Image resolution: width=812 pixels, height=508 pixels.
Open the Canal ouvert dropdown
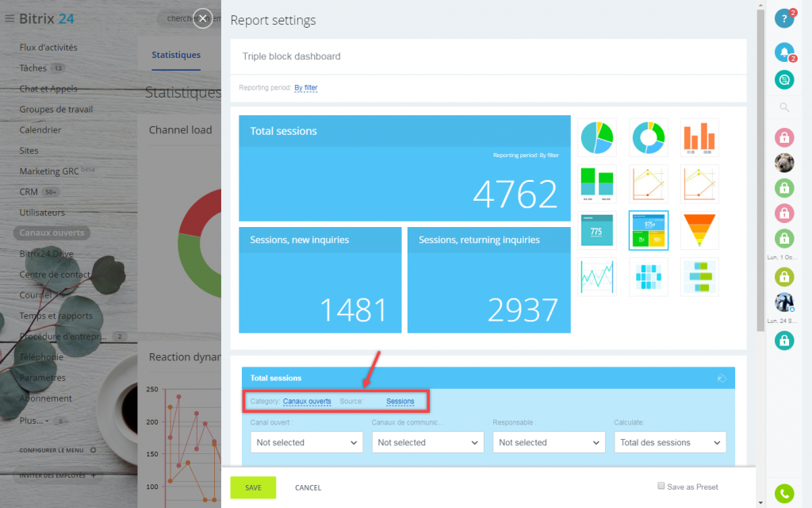(x=307, y=443)
